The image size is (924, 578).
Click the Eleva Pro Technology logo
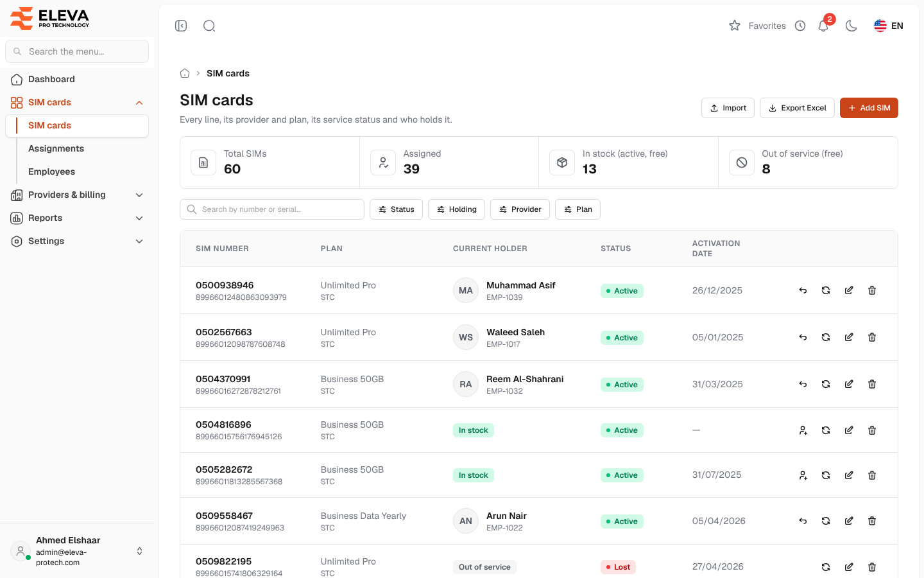(50, 18)
